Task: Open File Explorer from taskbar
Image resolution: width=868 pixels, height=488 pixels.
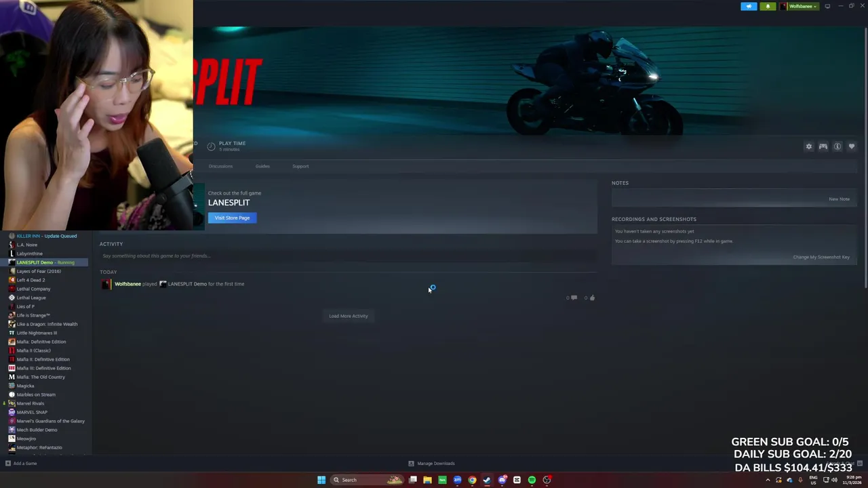Action: [x=427, y=480]
